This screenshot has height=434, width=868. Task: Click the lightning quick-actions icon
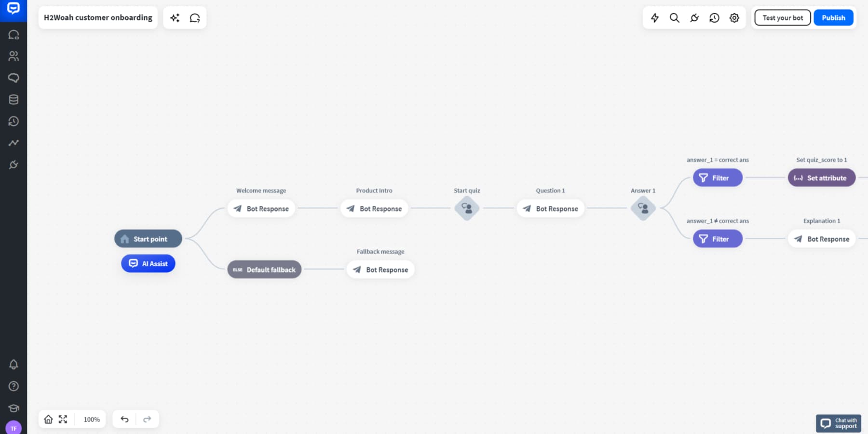pyautogui.click(x=654, y=17)
